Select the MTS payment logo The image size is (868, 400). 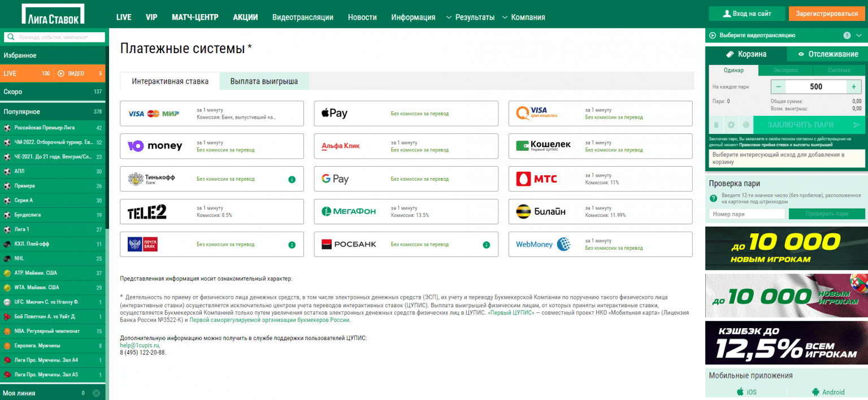tap(537, 179)
